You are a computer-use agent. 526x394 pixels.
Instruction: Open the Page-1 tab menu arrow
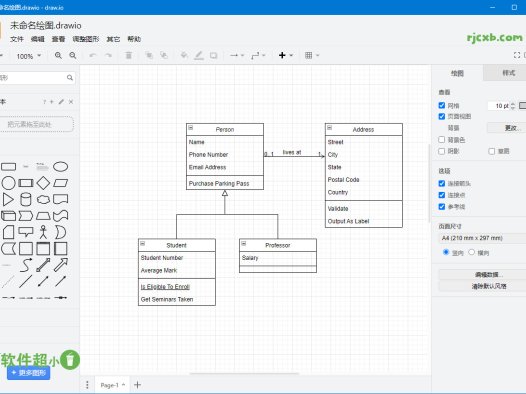click(123, 385)
